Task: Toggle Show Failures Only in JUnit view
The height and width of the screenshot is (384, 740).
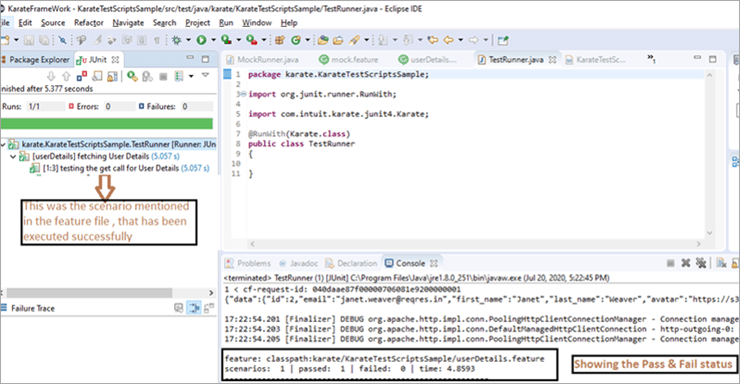Action: coord(82,76)
